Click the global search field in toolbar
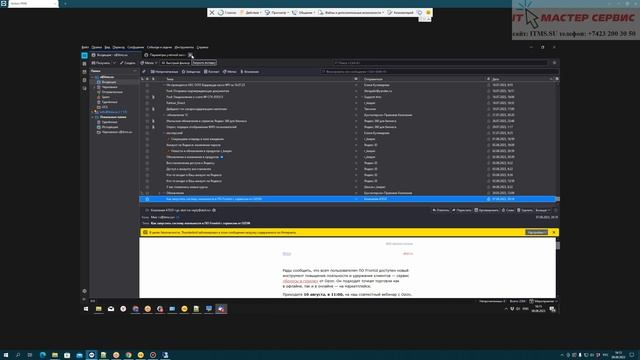 [x=440, y=63]
